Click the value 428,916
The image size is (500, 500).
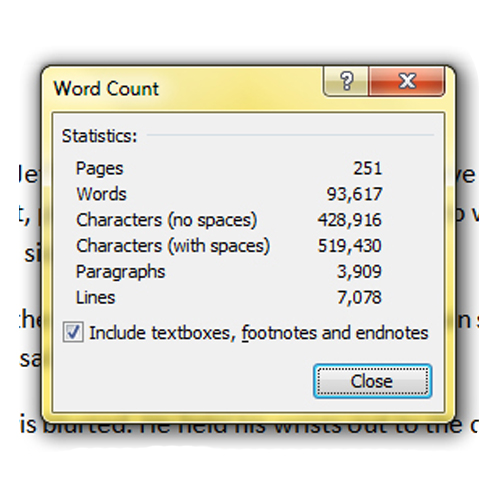click(349, 220)
